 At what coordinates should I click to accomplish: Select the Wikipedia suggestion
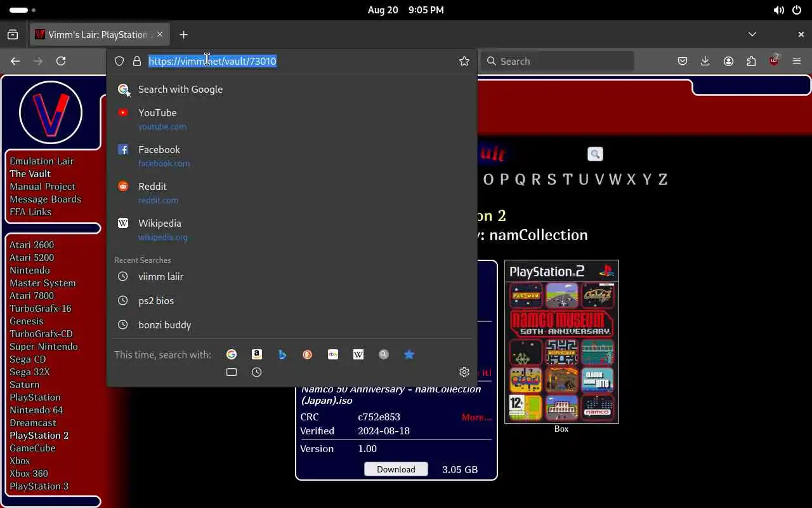292,229
